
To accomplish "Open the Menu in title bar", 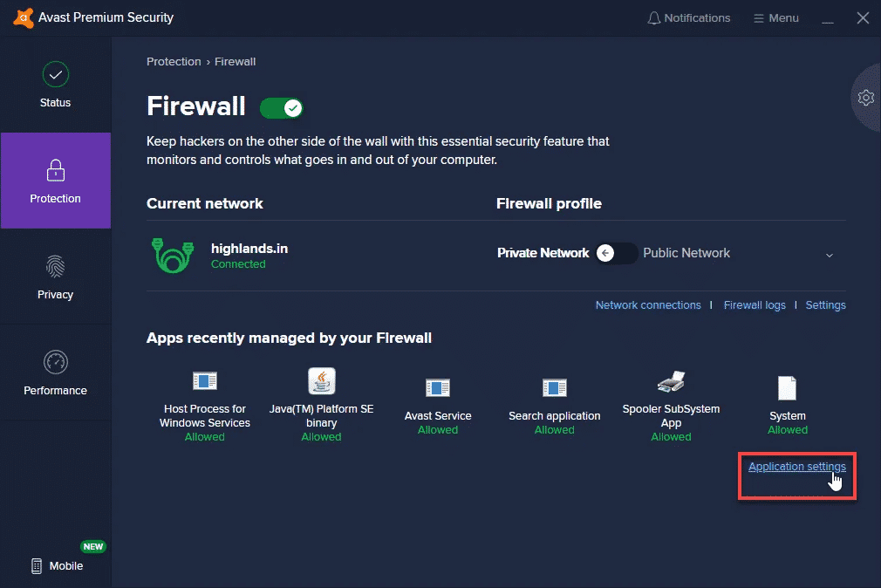I will point(775,17).
